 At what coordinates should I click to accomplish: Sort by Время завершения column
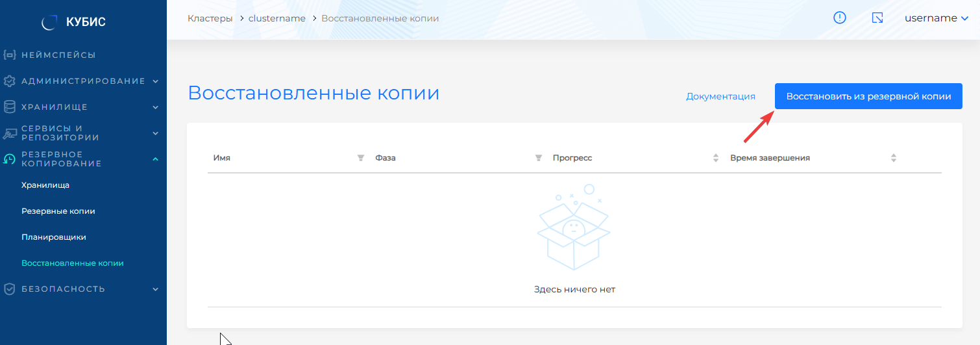(894, 158)
